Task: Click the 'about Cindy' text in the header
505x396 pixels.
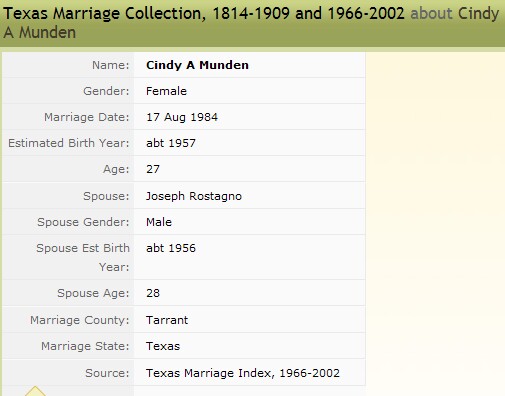Action: coord(455,14)
